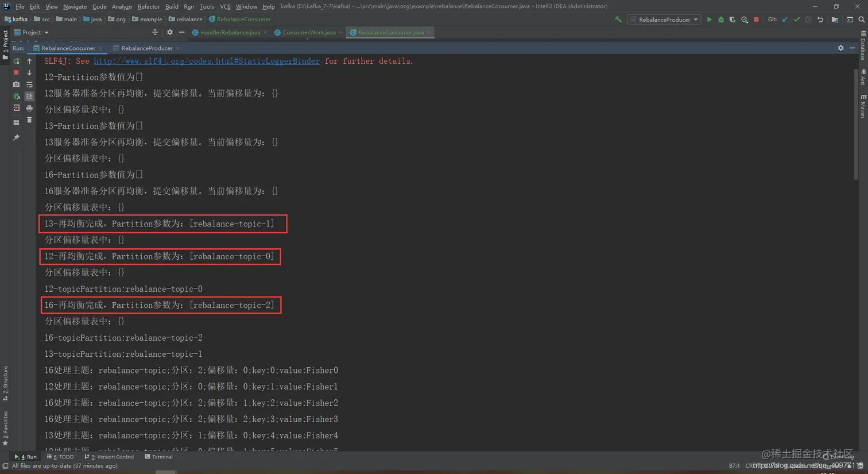Open Run panel settings gear
868x474 pixels.
click(840, 48)
